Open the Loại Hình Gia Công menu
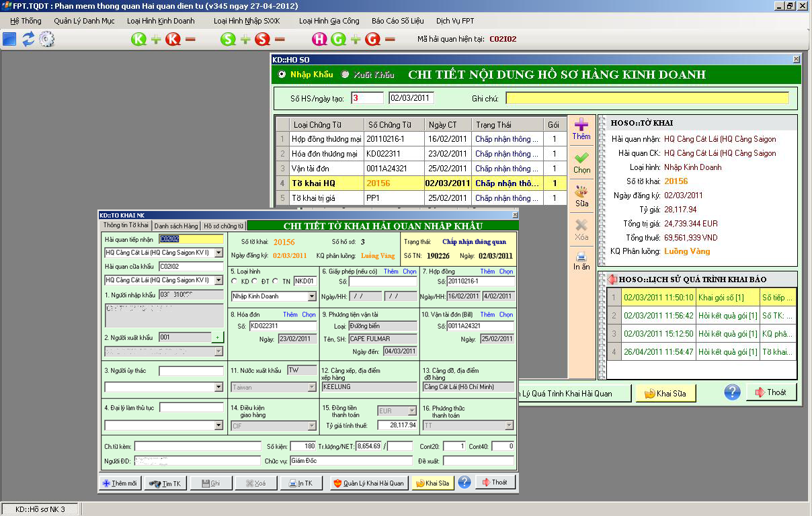Screen dimensions: 812x516 coord(329,21)
